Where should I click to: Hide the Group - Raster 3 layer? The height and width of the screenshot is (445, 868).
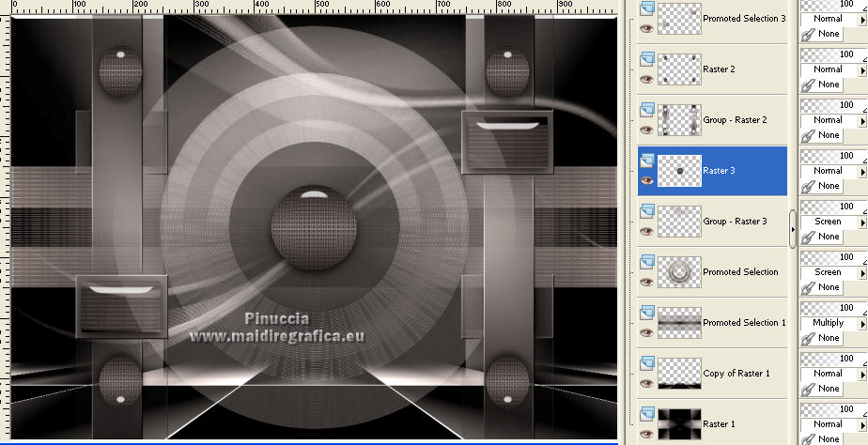[646, 231]
